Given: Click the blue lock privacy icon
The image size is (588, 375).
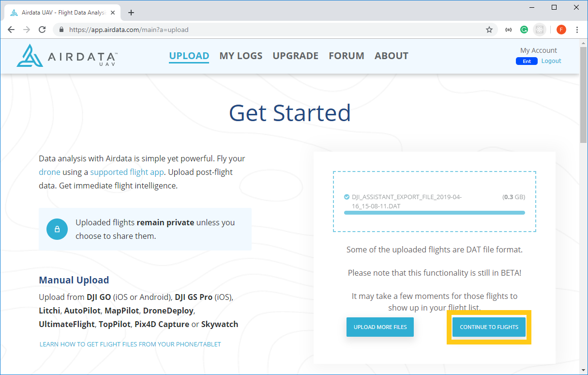Looking at the screenshot, I should click(57, 229).
